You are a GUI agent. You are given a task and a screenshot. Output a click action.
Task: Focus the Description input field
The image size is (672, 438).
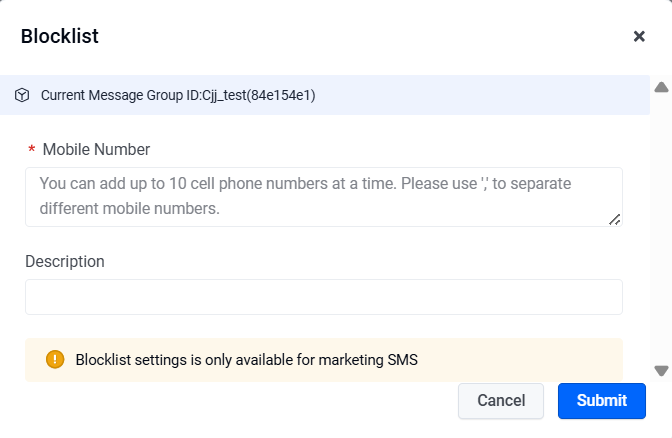(324, 297)
